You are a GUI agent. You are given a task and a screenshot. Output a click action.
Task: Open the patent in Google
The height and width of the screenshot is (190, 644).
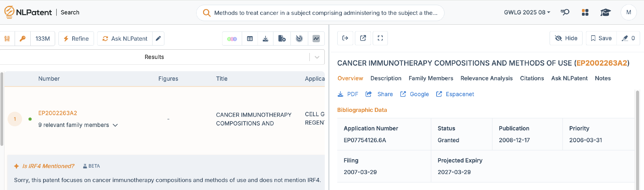(414, 94)
